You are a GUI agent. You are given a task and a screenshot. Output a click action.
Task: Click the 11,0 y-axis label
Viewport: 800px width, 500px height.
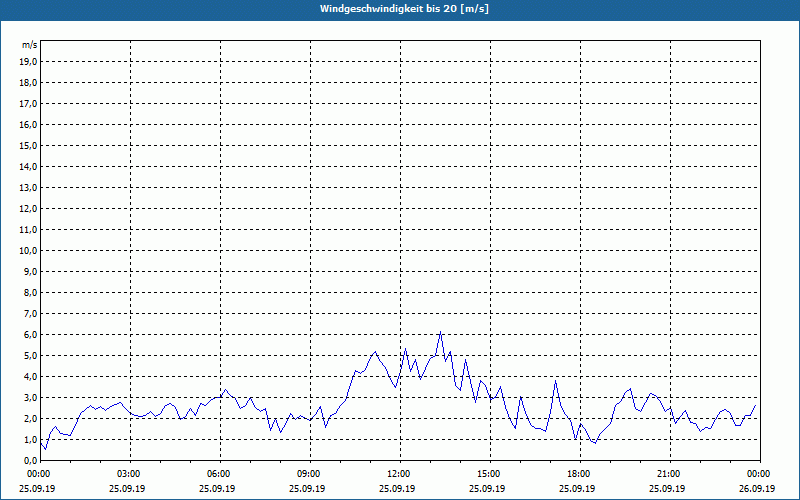[x=28, y=230]
